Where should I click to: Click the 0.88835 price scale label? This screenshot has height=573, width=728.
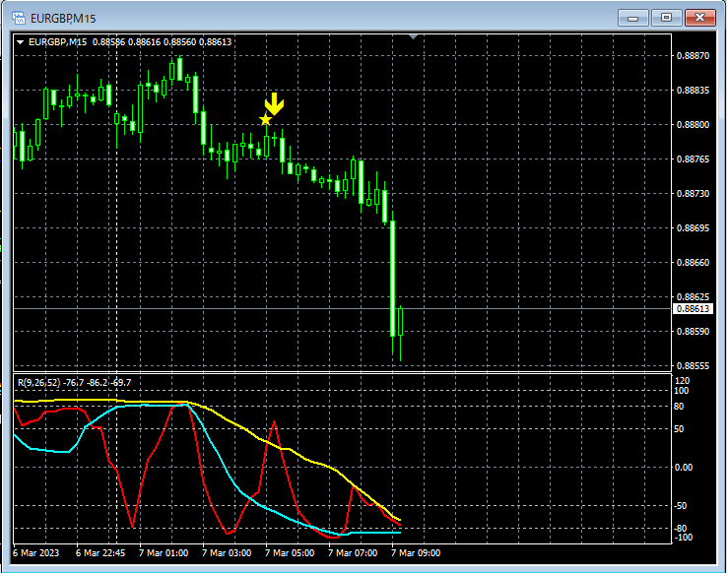694,90
